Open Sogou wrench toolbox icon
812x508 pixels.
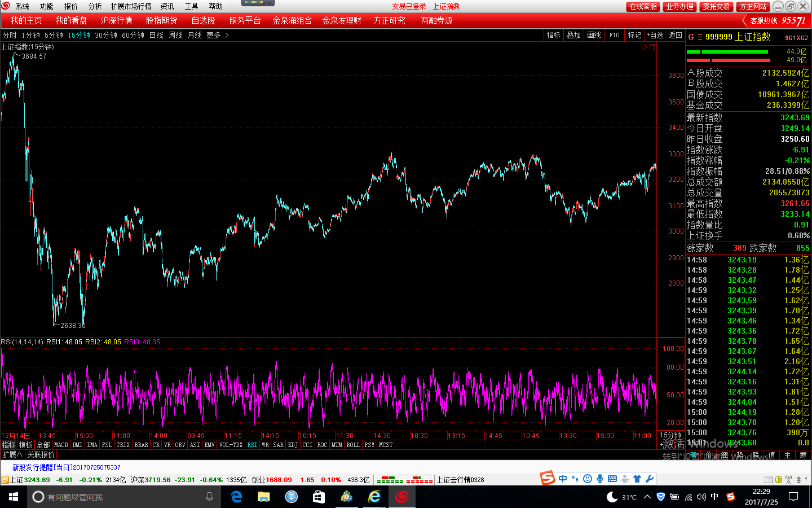tap(650, 479)
